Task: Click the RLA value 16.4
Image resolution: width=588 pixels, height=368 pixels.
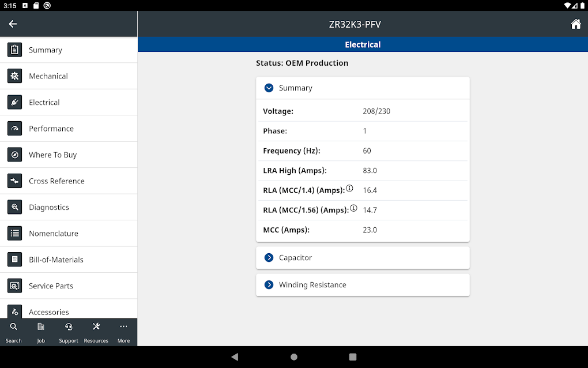Action: (x=370, y=190)
